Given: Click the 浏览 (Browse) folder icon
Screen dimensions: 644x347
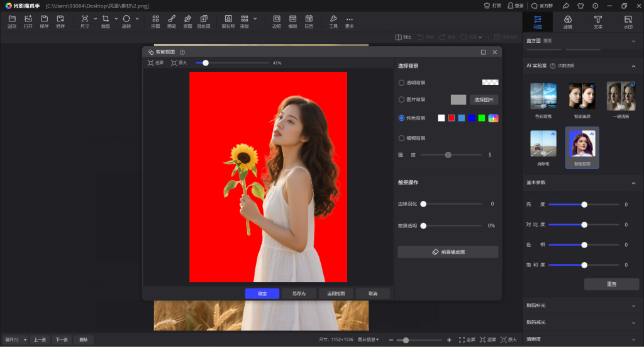Looking at the screenshot, I should coord(12,19).
